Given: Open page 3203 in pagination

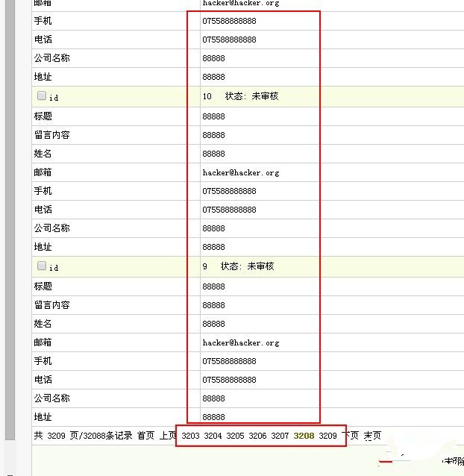Looking at the screenshot, I should (190, 436).
